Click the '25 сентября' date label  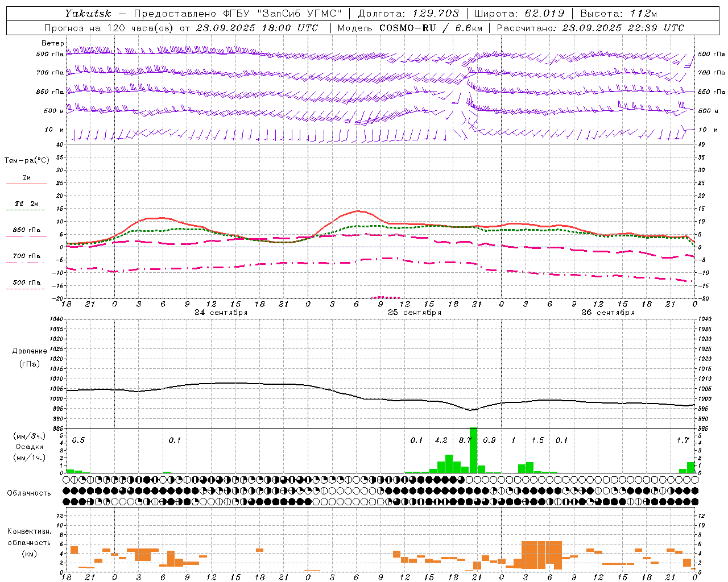point(415,313)
